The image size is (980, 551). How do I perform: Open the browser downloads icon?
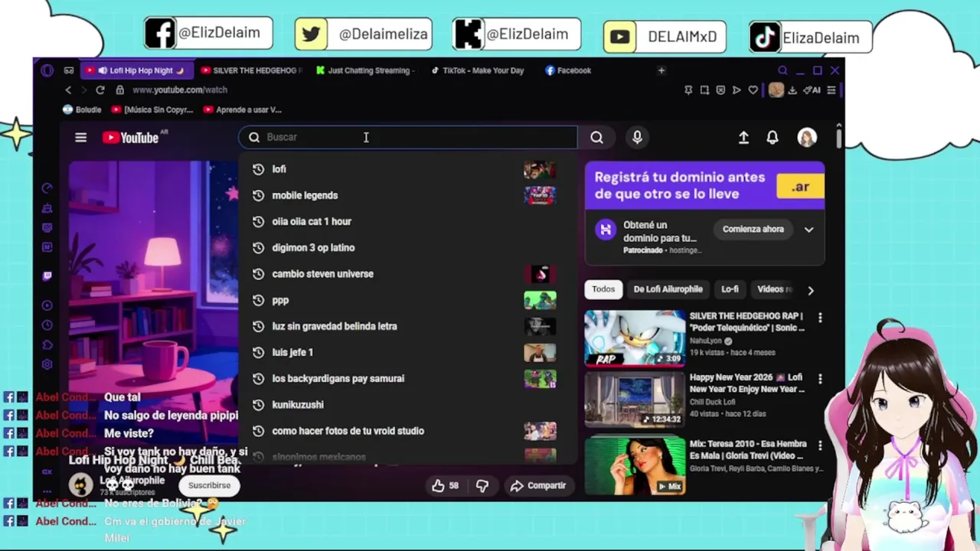792,90
